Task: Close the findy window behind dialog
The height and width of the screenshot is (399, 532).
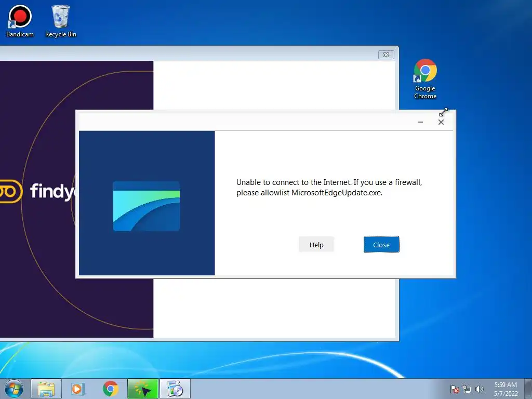Action: tap(386, 55)
